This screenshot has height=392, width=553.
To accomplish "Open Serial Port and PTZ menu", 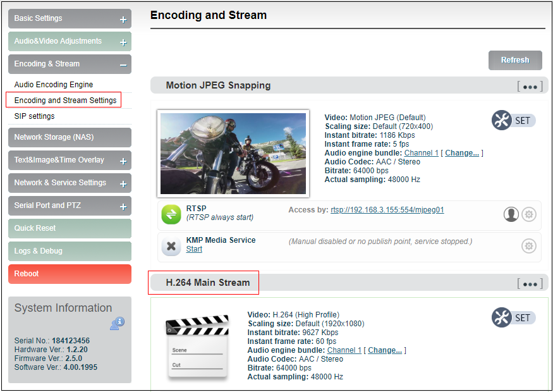I will click(x=70, y=205).
